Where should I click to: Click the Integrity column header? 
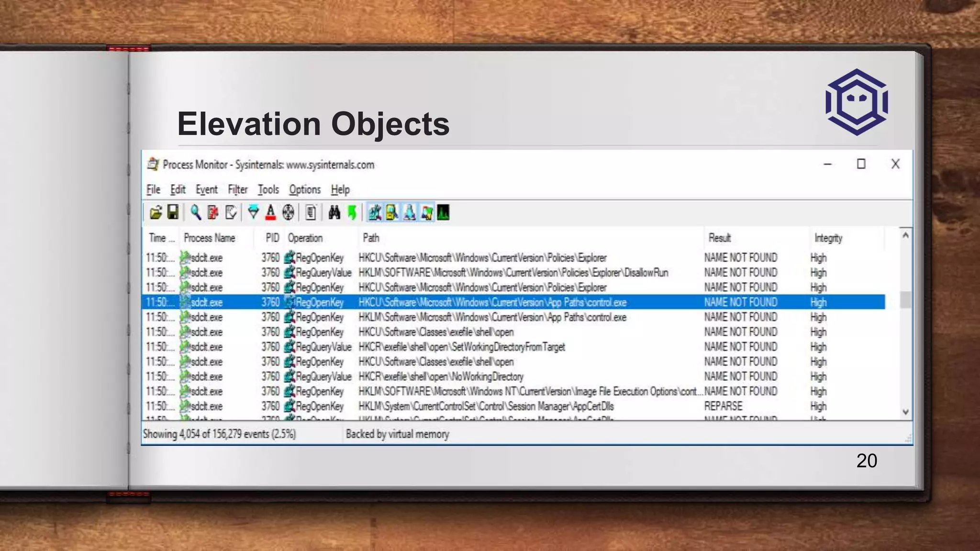coord(846,238)
